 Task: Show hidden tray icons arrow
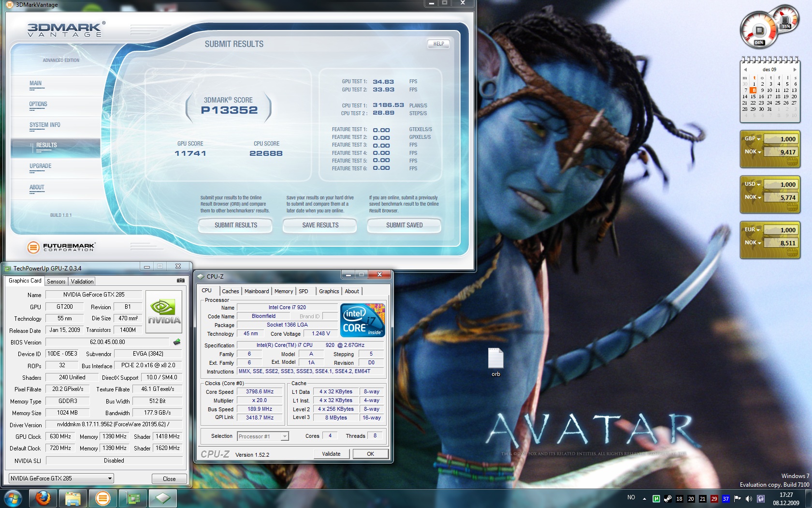644,499
